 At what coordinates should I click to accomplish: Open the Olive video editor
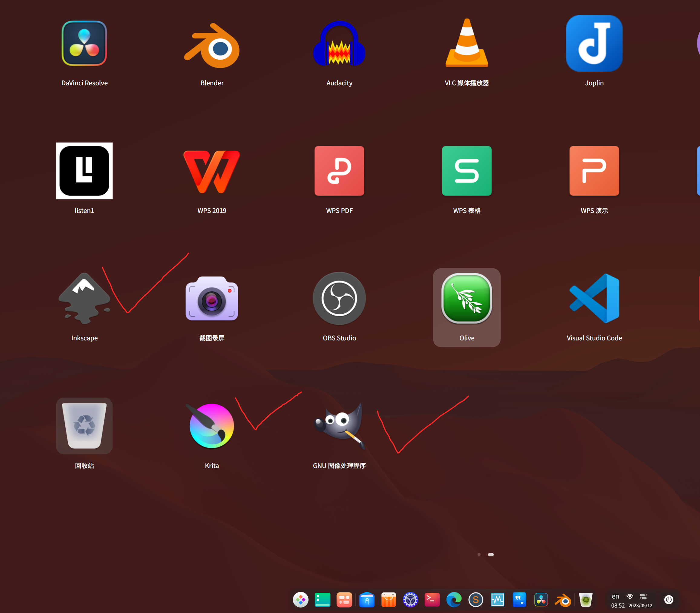[466, 299]
